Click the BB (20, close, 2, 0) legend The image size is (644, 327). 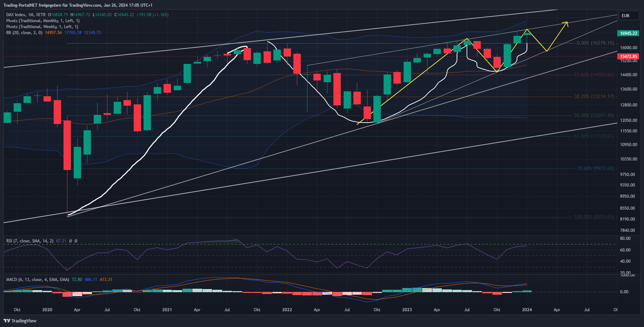click(24, 33)
